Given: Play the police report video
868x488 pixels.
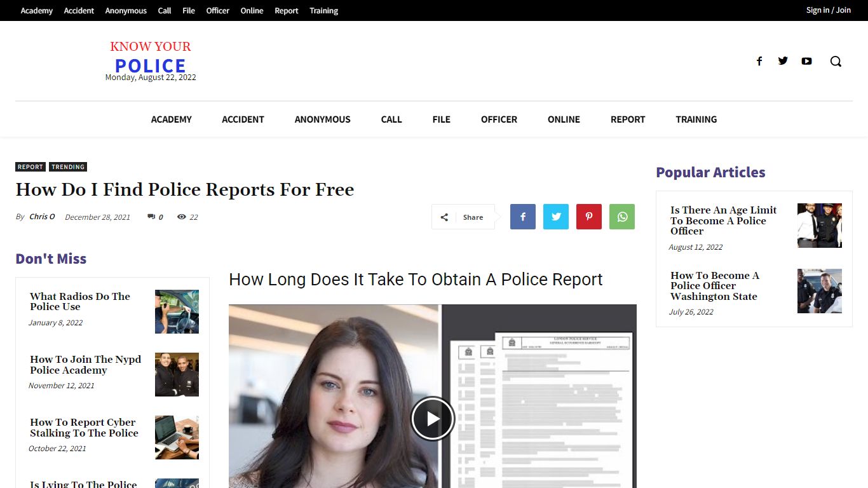Looking at the screenshot, I should (433, 419).
